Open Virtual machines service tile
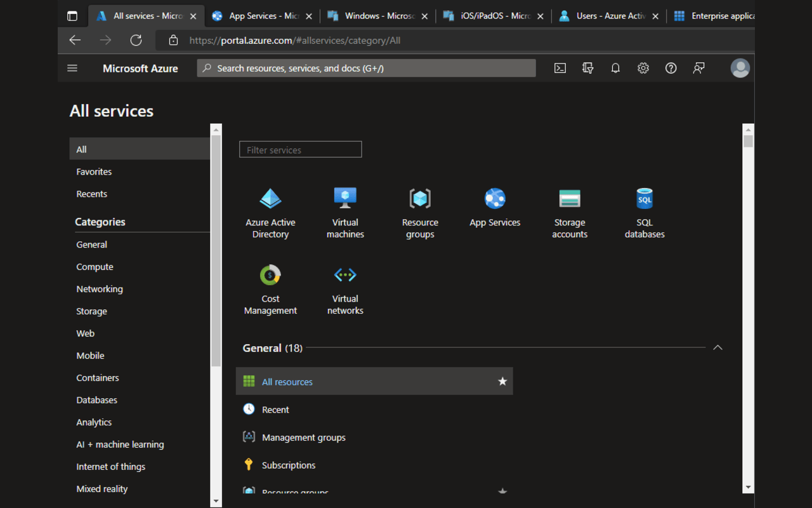The width and height of the screenshot is (812, 508). [x=345, y=214]
